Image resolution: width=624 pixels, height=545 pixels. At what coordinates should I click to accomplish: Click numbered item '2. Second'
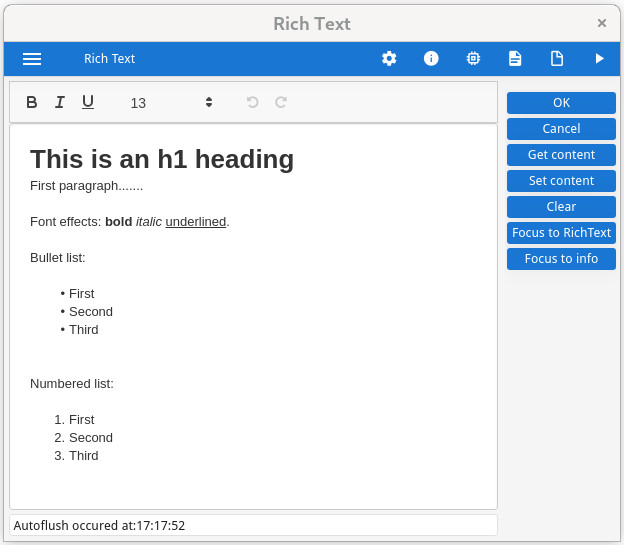84,438
